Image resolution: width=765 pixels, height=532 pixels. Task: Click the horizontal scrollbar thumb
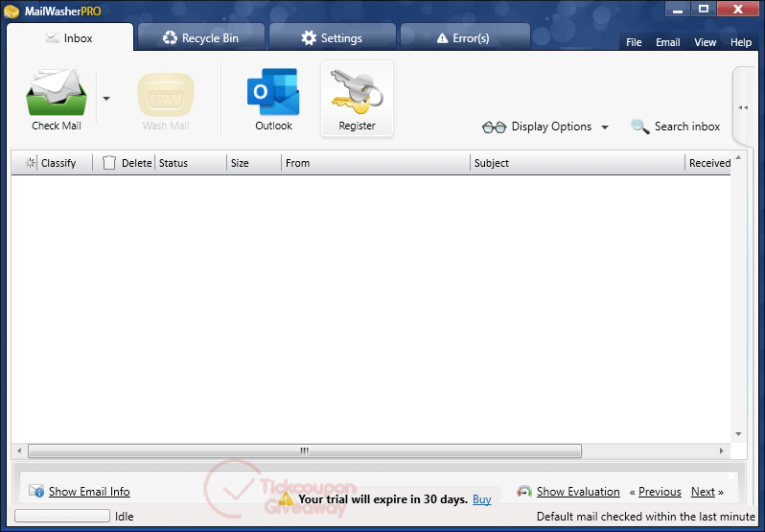pyautogui.click(x=305, y=451)
